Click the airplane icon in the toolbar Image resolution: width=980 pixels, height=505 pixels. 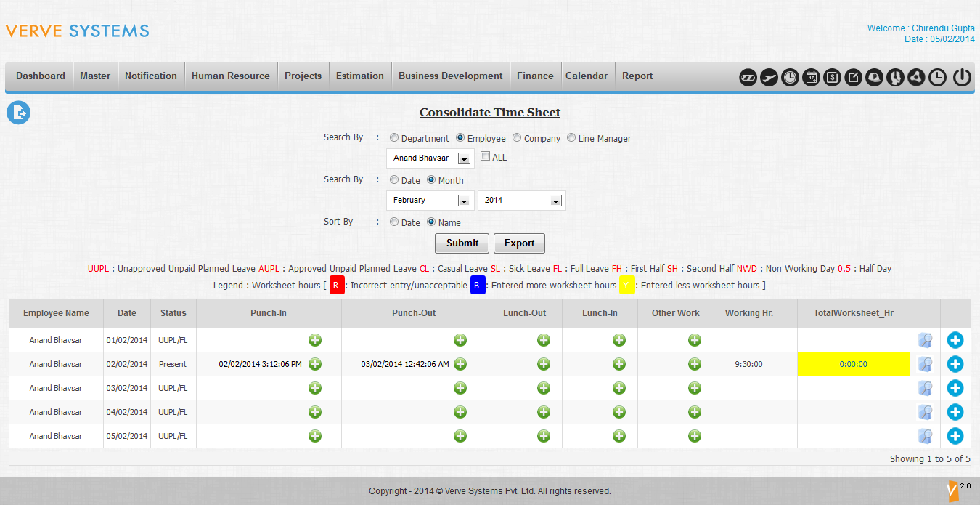pyautogui.click(x=769, y=77)
